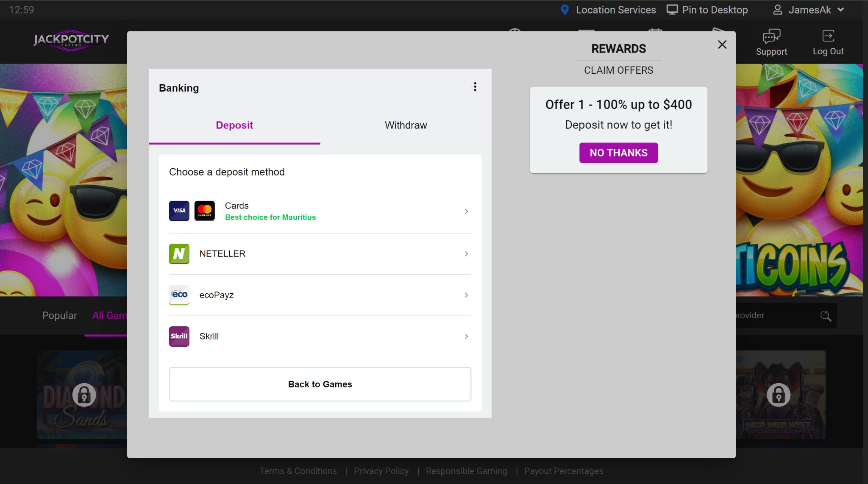Click the JamesAk user profile icon
The width and height of the screenshot is (868, 484).
778,10
